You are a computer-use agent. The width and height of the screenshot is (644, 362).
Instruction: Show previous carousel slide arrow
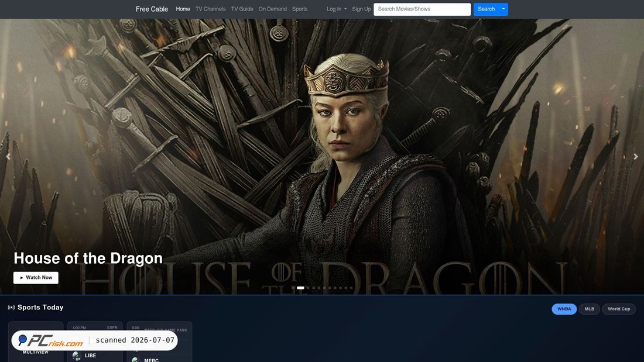point(8,156)
